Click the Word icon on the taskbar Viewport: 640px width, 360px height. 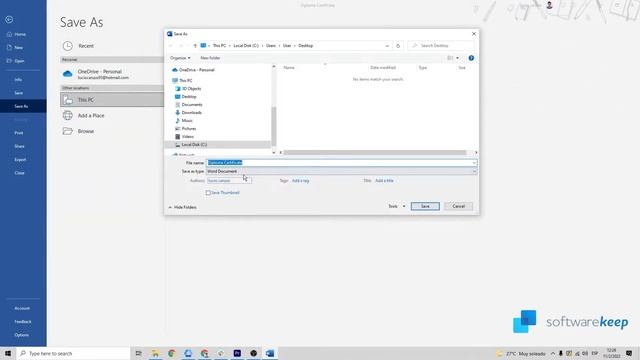pyautogui.click(x=270, y=353)
